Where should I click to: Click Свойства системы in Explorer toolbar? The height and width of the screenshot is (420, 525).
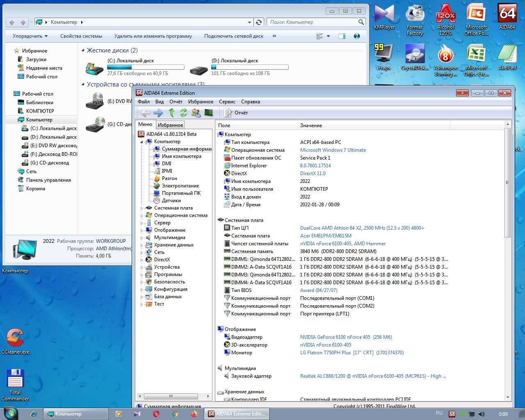(81, 36)
